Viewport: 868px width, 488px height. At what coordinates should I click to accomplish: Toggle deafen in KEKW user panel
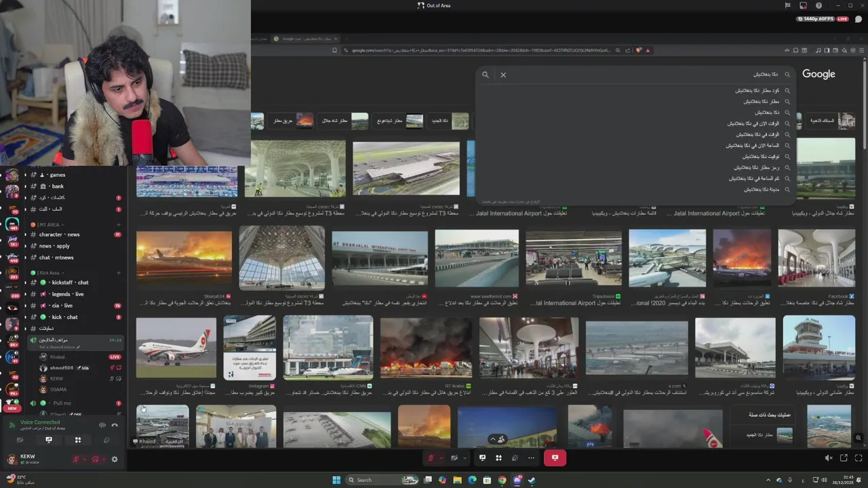(95, 459)
